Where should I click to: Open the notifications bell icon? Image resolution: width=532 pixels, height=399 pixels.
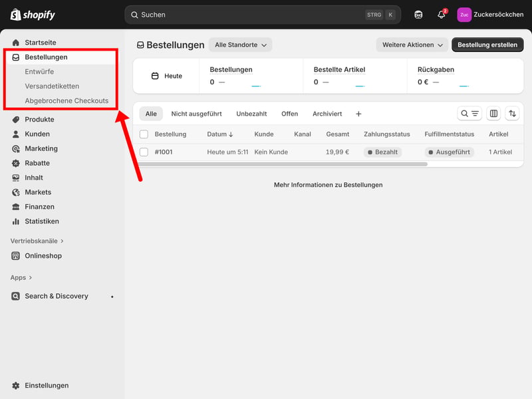[x=441, y=15]
